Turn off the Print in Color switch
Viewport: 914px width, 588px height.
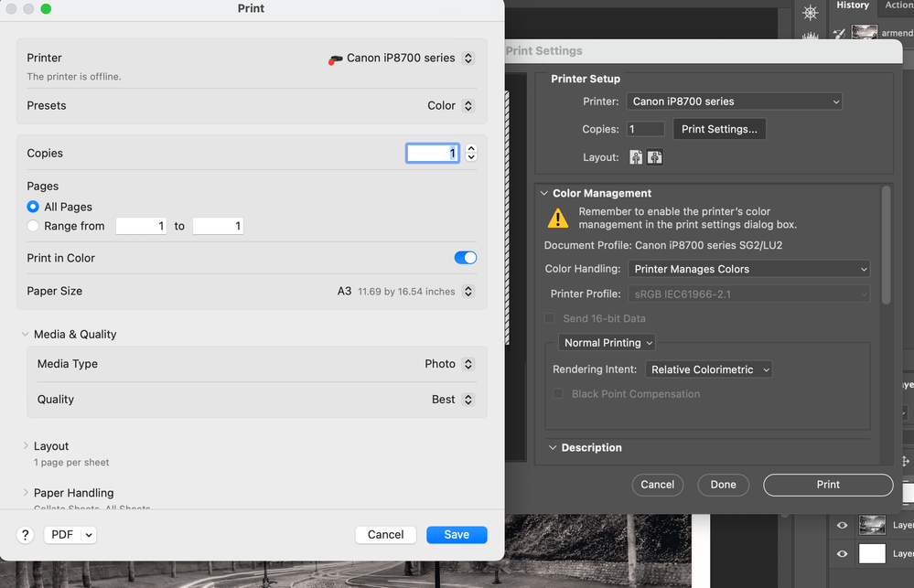tap(465, 258)
